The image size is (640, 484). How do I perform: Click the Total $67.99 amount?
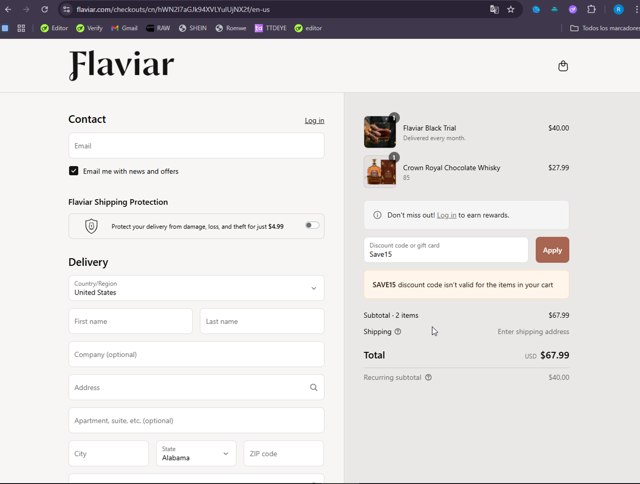(555, 355)
